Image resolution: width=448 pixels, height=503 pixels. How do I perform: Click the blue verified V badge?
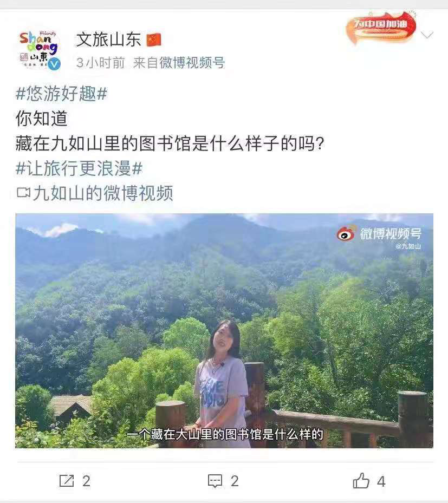54,64
